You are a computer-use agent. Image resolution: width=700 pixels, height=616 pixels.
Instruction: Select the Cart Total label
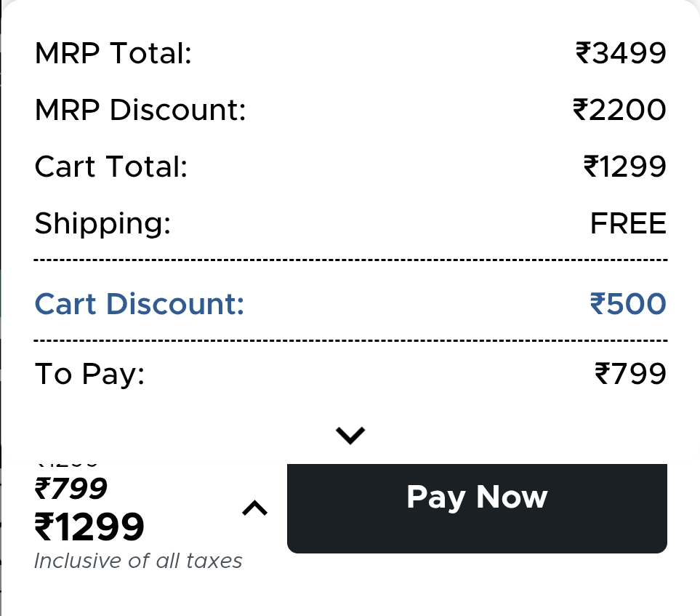111,167
